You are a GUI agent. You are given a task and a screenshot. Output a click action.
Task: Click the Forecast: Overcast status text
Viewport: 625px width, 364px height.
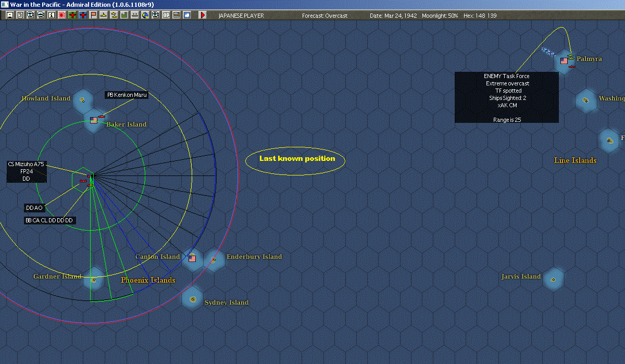(324, 16)
